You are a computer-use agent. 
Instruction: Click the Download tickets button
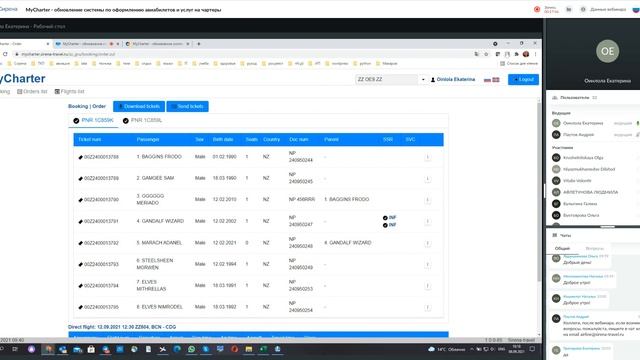(x=139, y=107)
